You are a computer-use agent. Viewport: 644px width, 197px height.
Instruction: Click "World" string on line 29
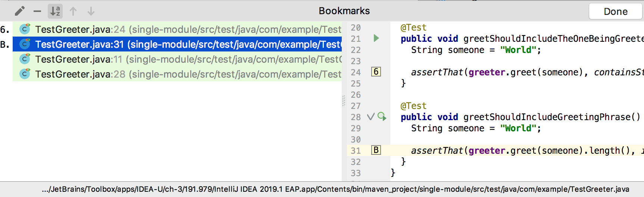tap(518, 128)
